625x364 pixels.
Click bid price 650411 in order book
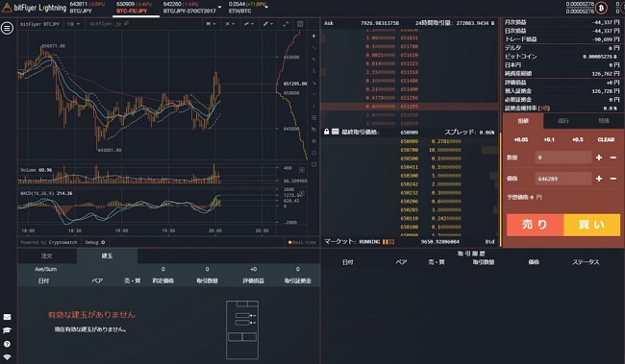coord(409,167)
